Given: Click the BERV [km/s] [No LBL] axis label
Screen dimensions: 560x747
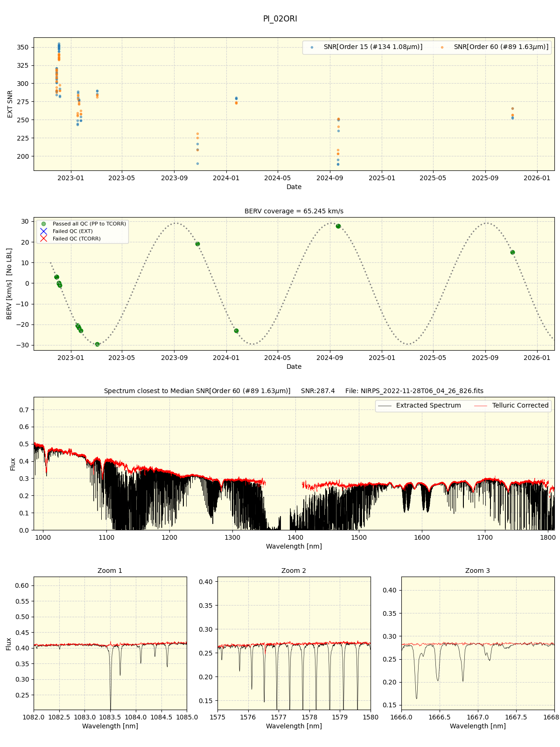Looking at the screenshot, I should point(9,284).
